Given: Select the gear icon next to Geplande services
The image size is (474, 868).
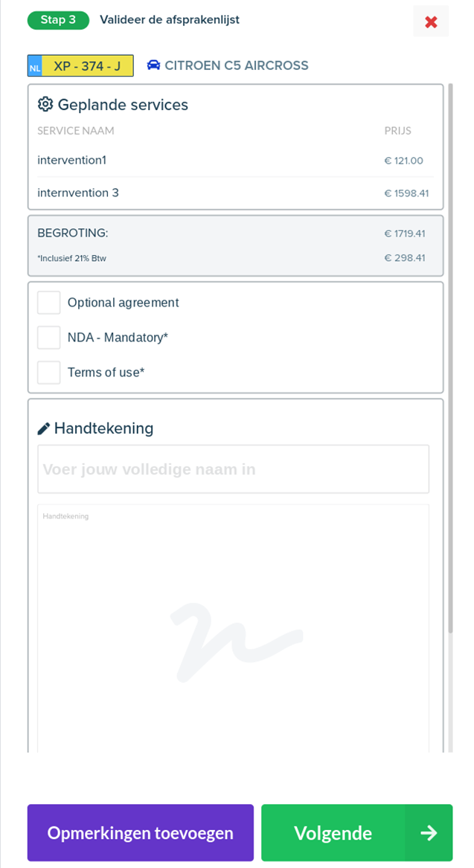Looking at the screenshot, I should click(44, 105).
